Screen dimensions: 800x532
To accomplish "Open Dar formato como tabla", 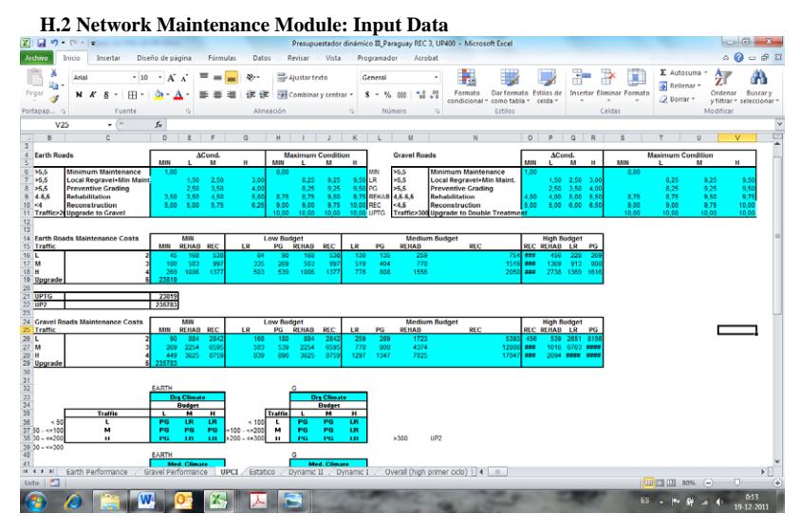I will 510,86.
